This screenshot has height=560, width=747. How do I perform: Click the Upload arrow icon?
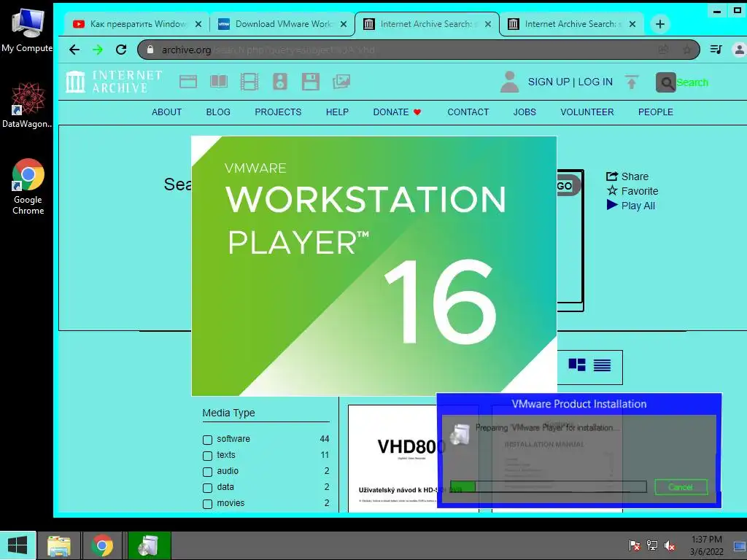(632, 82)
